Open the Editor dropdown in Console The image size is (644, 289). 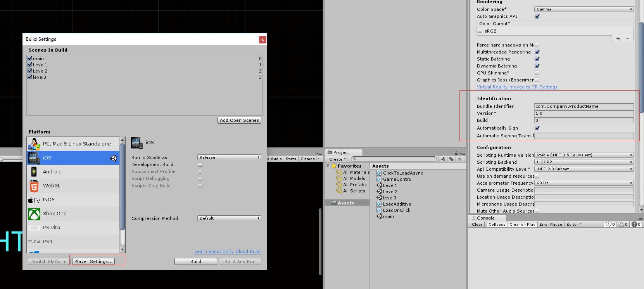click(574, 225)
